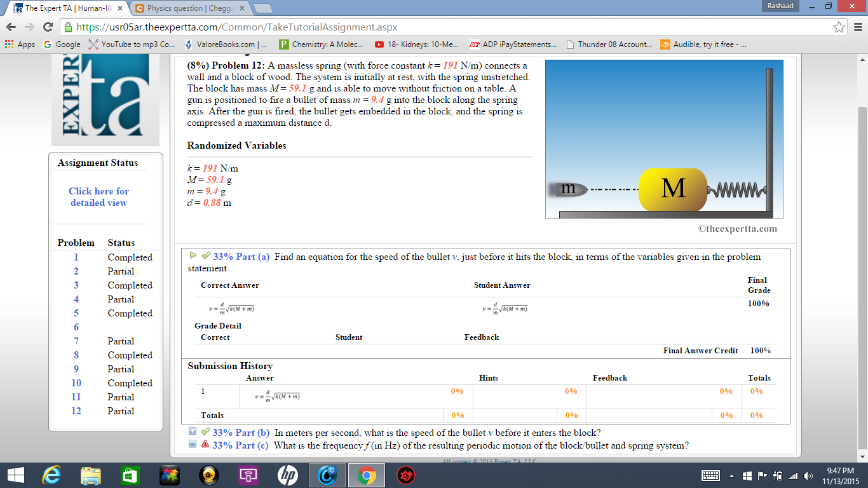
Task: Bookmark this page with star icon
Action: 839,27
